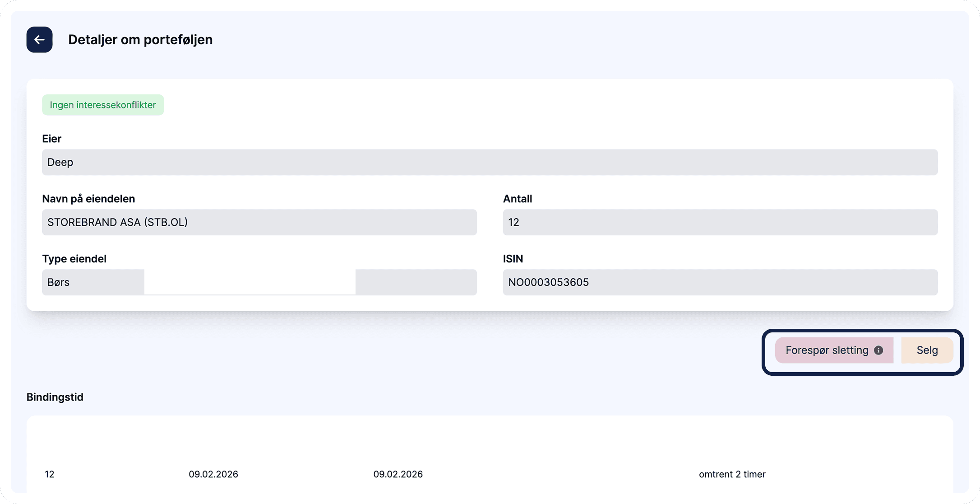Image resolution: width=980 pixels, height=504 pixels.
Task: Click the second 09.02.2026 date in row
Action: [x=398, y=474]
